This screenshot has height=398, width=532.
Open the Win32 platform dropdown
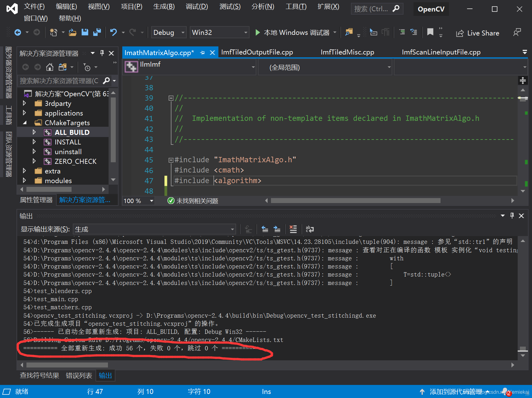219,32
